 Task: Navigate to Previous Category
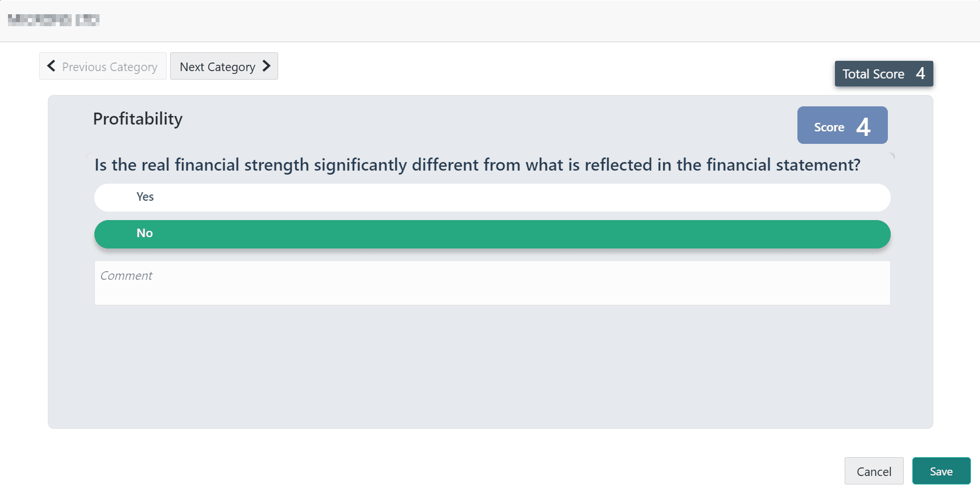point(102,66)
